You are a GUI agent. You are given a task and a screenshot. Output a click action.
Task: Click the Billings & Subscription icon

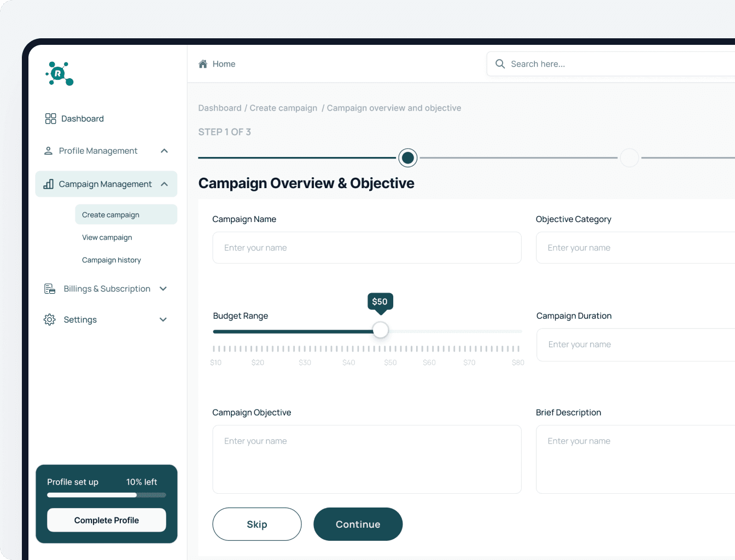point(50,289)
